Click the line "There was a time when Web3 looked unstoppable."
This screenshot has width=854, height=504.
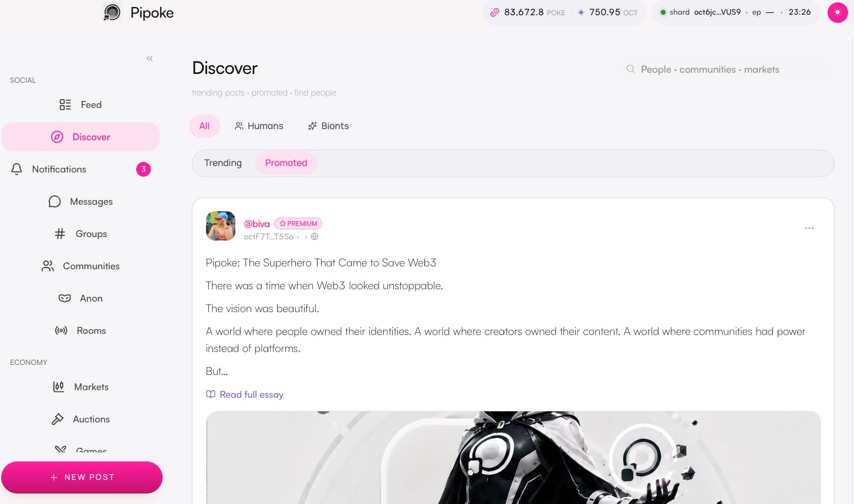click(324, 286)
